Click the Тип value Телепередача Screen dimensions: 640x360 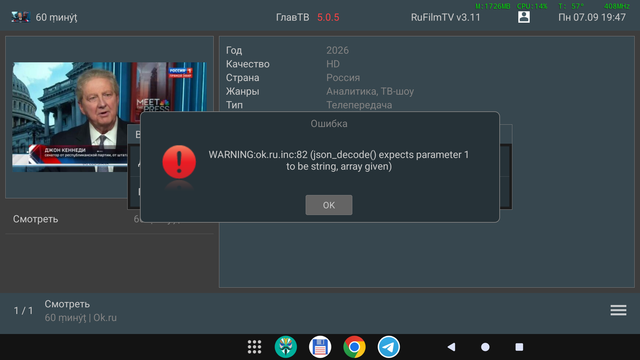click(x=359, y=105)
